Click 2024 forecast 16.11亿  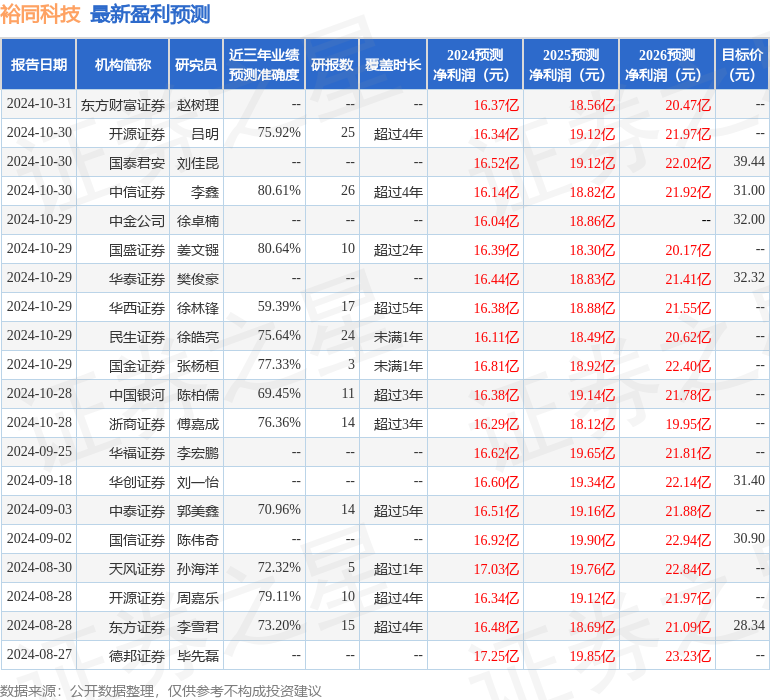pos(496,337)
